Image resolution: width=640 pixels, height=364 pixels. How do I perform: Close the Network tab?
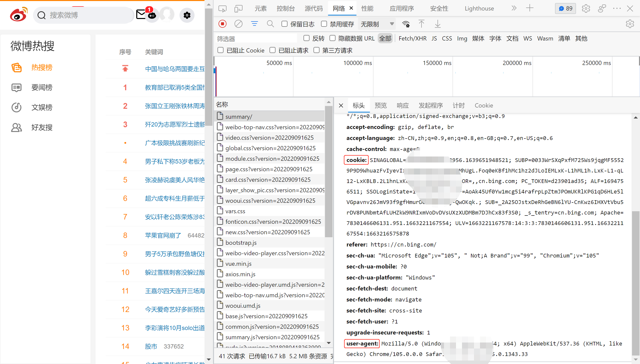351,8
